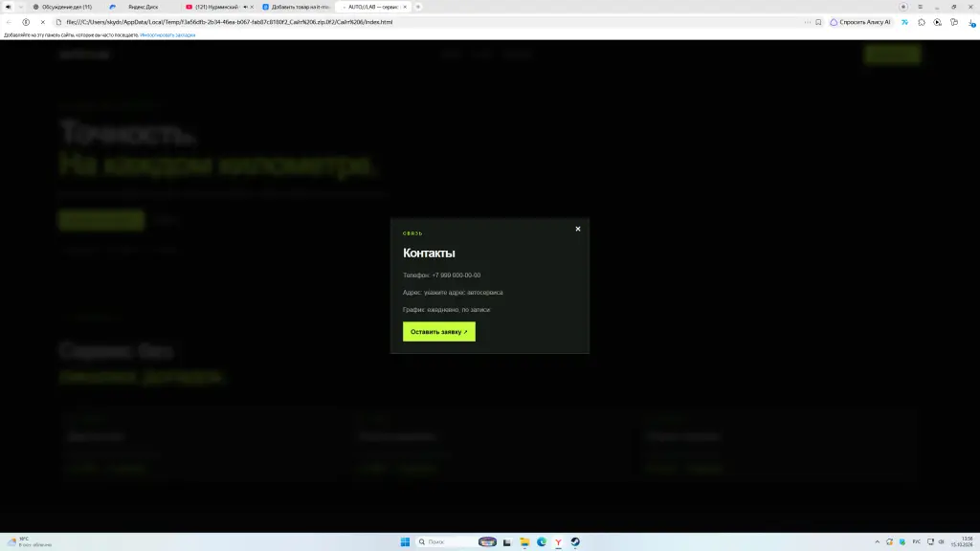Click the Оставить заявку button
Viewport: 980px width, 551px height.
coord(438,332)
